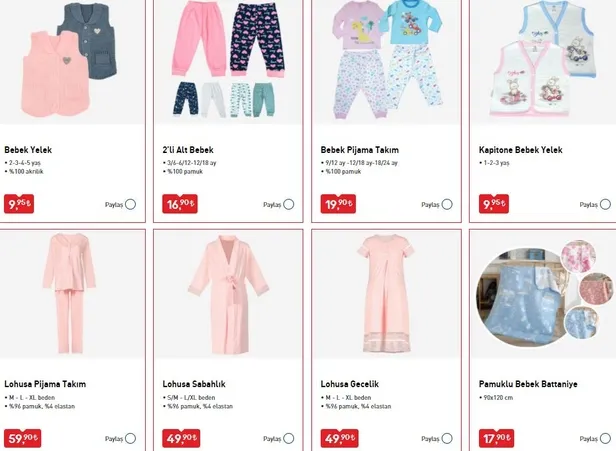Select Paylaş radio for 2'li Alt Bebek

[289, 204]
